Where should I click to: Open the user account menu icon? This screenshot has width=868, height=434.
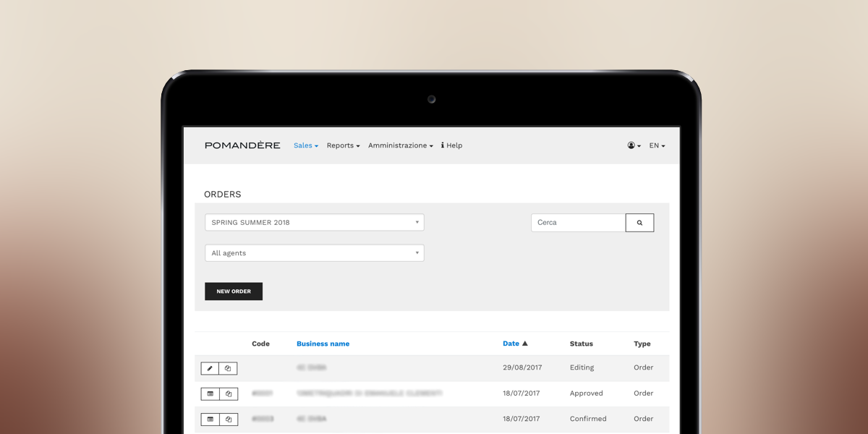634,145
